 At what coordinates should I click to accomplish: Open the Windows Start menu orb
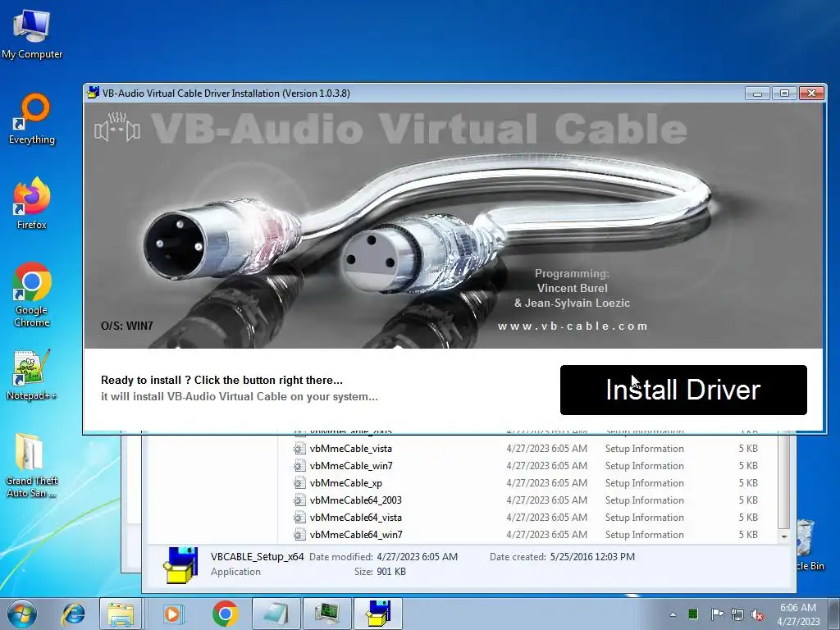[21, 614]
